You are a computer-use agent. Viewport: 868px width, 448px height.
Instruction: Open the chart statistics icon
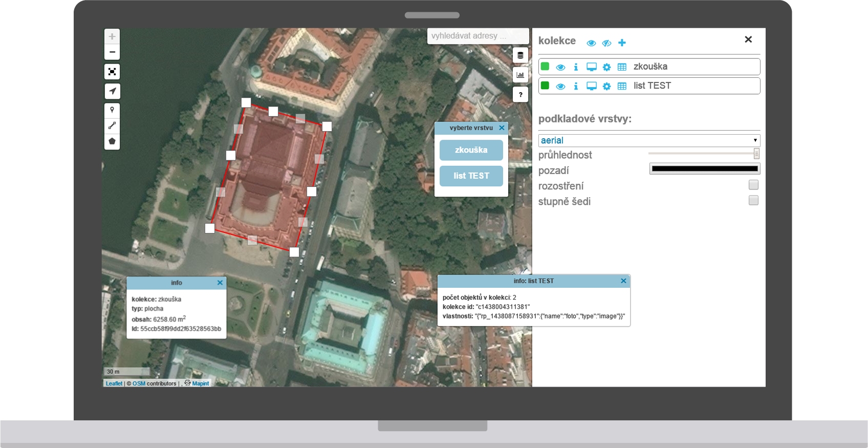point(520,75)
